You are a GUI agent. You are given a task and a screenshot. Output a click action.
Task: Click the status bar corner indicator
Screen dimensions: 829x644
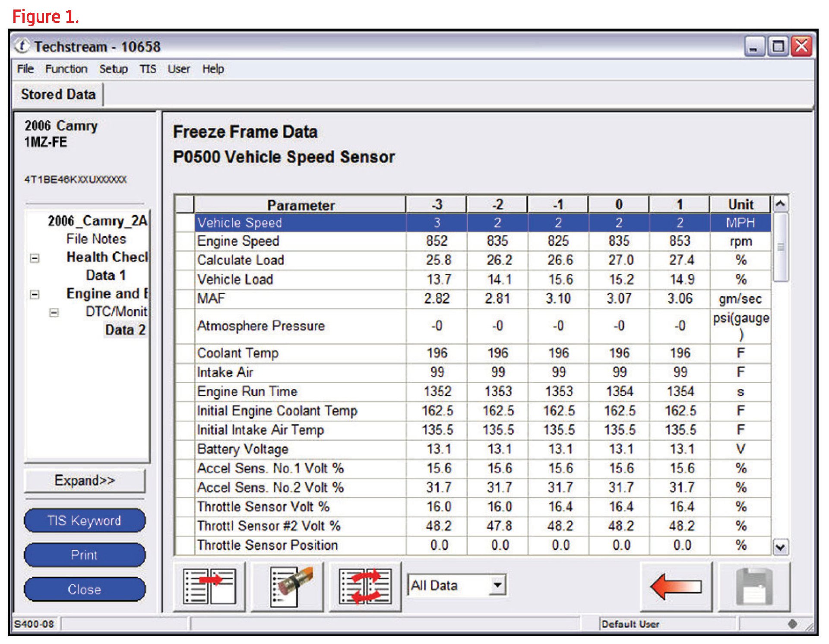792,624
